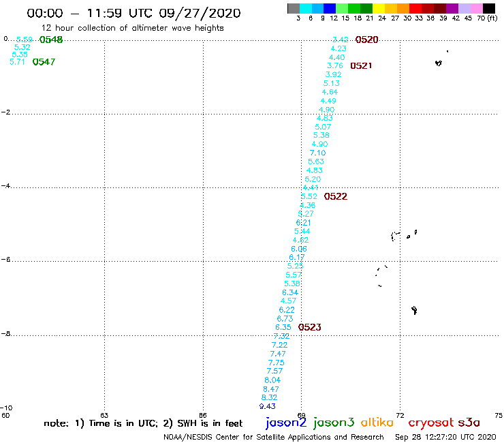Click the gray swatch below 3 ft
The height and width of the screenshot is (443, 504).
[x=294, y=8]
